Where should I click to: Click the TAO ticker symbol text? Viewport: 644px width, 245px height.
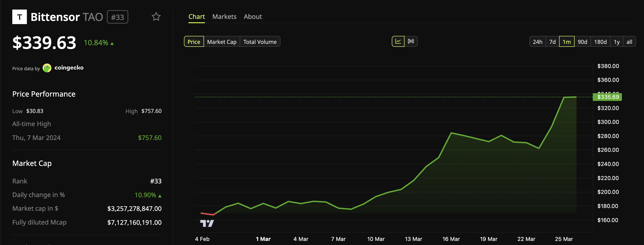(93, 17)
